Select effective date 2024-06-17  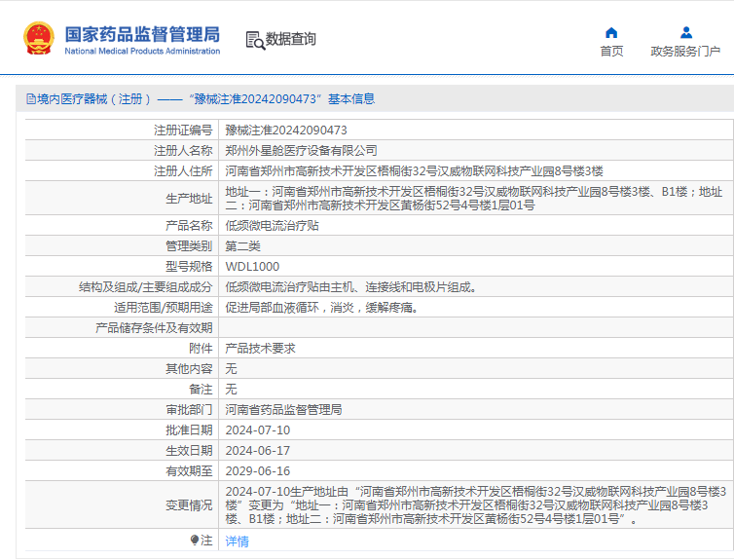pyautogui.click(x=257, y=450)
